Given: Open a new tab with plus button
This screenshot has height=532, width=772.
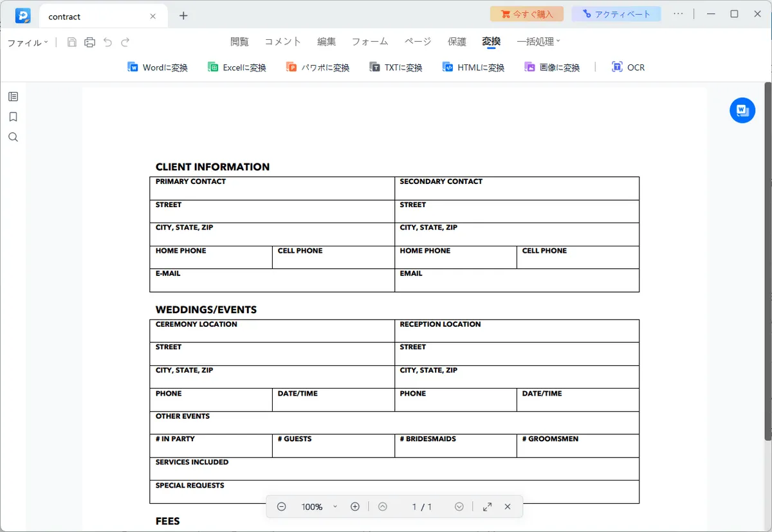Looking at the screenshot, I should 183,15.
